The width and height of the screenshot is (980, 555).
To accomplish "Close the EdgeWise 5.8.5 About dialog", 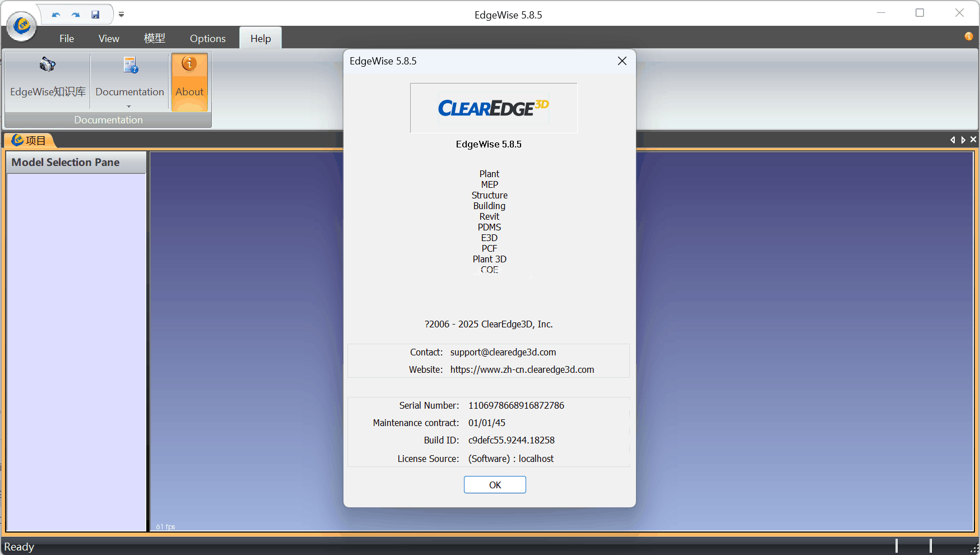I will click(x=622, y=61).
